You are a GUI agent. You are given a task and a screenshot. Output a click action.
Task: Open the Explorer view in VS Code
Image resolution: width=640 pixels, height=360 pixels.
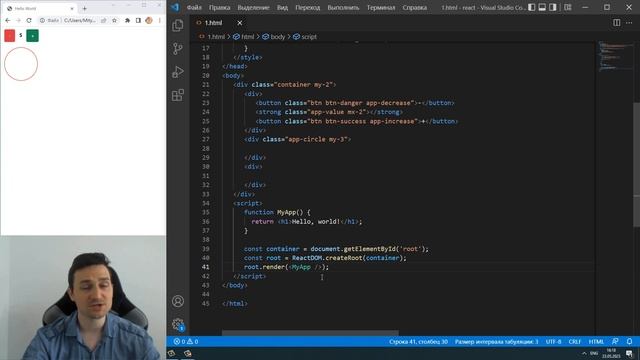pos(178,25)
